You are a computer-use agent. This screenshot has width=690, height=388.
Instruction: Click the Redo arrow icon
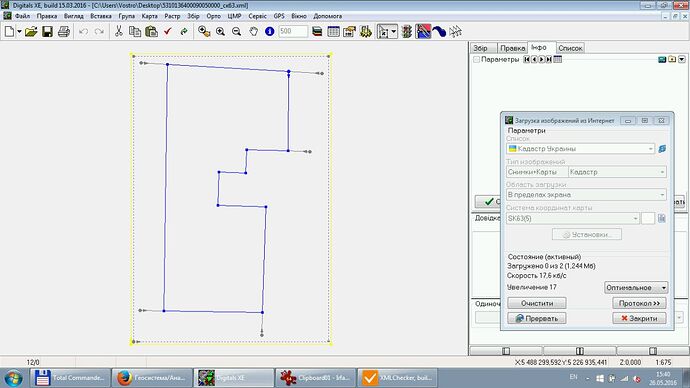(99, 32)
